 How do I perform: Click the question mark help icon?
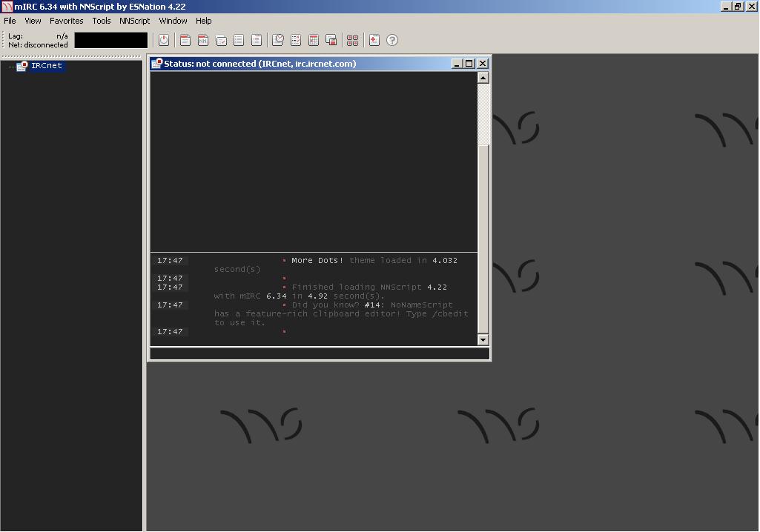[392, 40]
